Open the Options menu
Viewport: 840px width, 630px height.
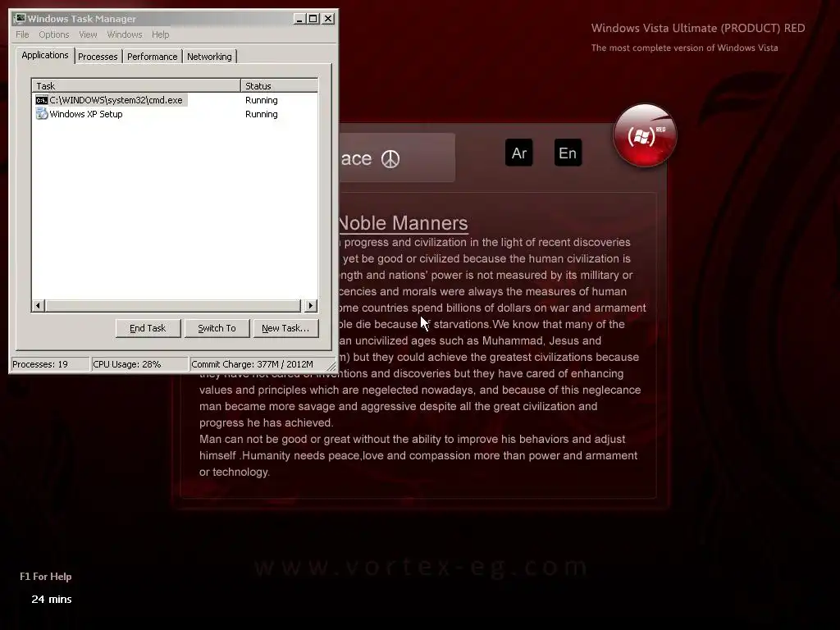[x=53, y=34]
